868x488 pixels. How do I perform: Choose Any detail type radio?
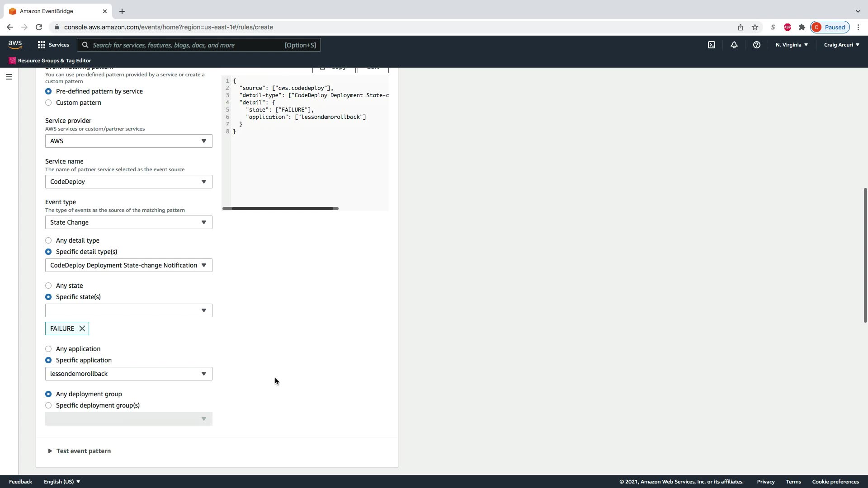click(48, 240)
